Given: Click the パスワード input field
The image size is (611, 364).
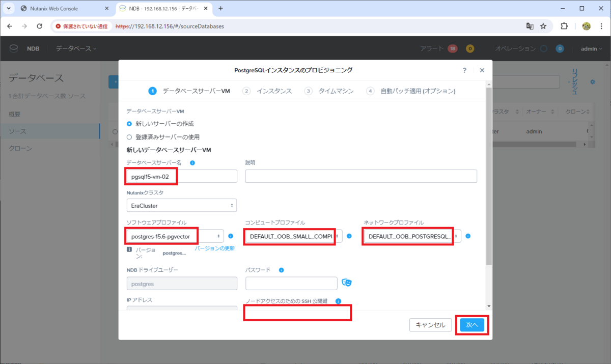Looking at the screenshot, I should (x=291, y=283).
